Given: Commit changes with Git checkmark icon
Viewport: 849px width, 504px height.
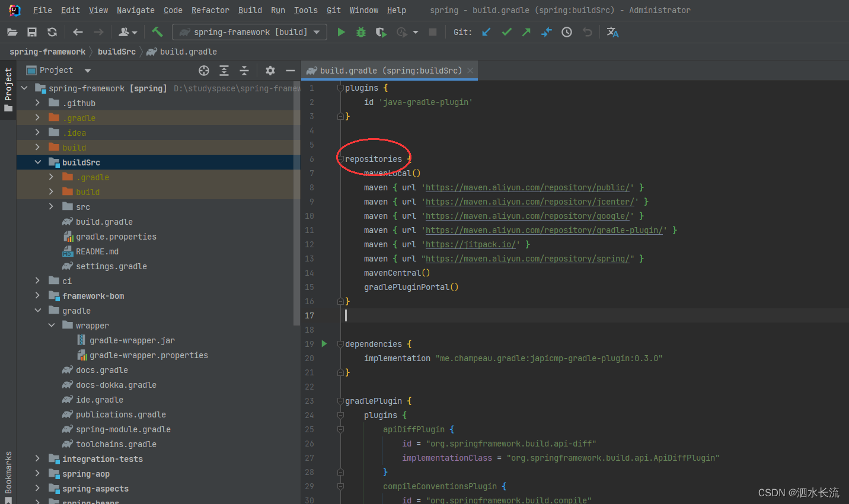Looking at the screenshot, I should tap(506, 32).
